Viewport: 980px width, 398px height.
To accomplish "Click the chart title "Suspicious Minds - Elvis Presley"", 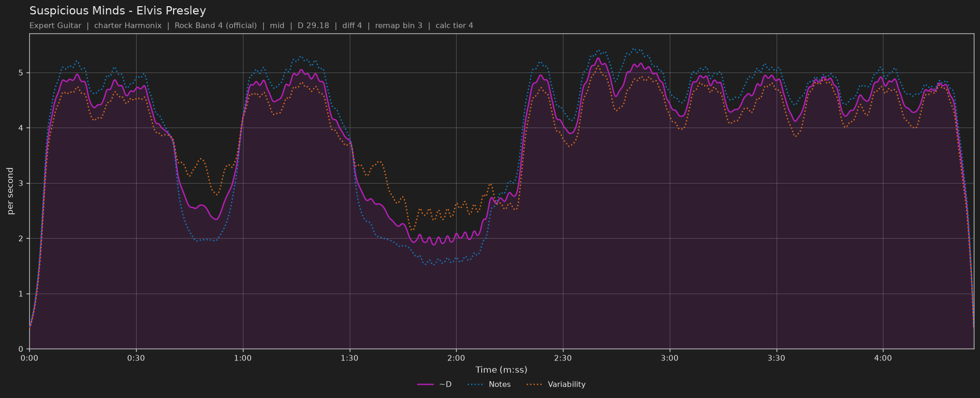I will (118, 11).
